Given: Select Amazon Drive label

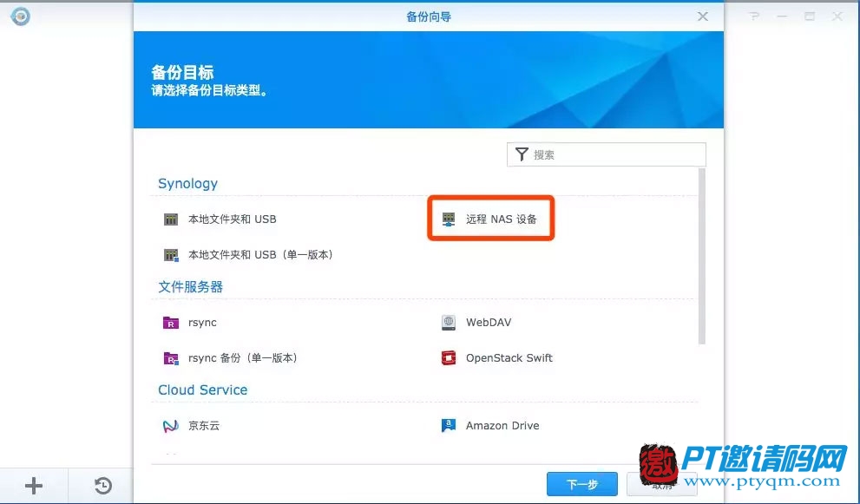Looking at the screenshot, I should coord(502,426).
